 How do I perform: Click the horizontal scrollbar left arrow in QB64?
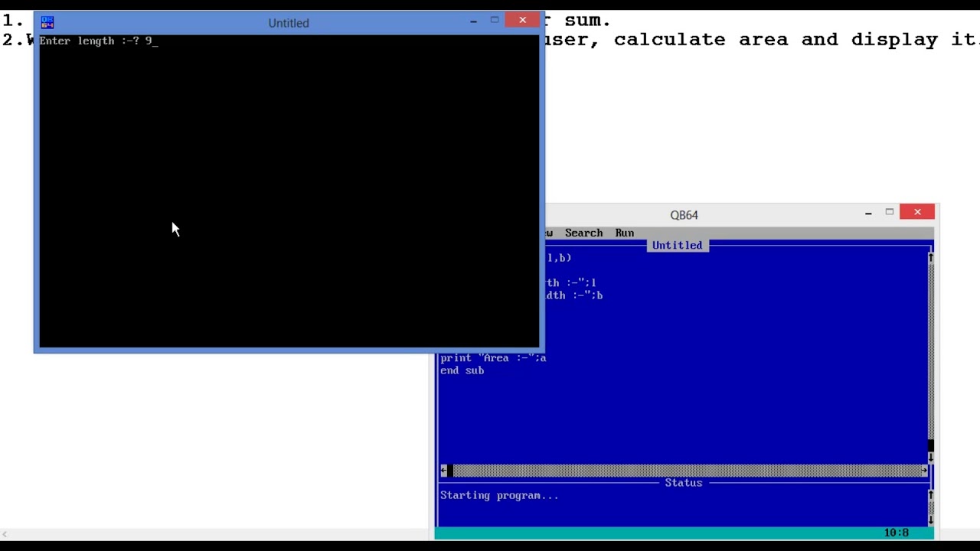coord(443,470)
